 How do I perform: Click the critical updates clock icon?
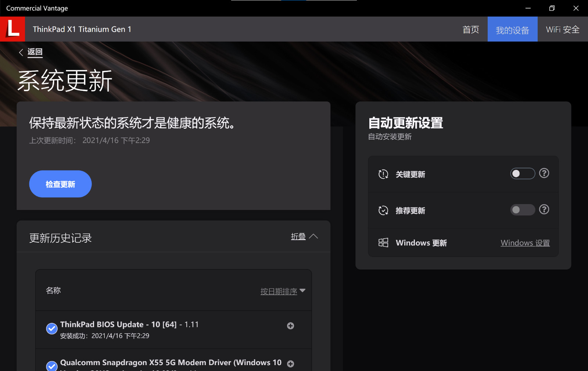click(383, 174)
